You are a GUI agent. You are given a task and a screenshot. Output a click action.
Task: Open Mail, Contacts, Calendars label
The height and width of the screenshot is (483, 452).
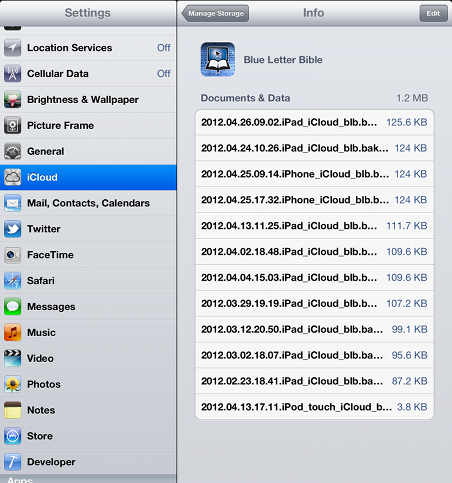pyautogui.click(x=88, y=203)
